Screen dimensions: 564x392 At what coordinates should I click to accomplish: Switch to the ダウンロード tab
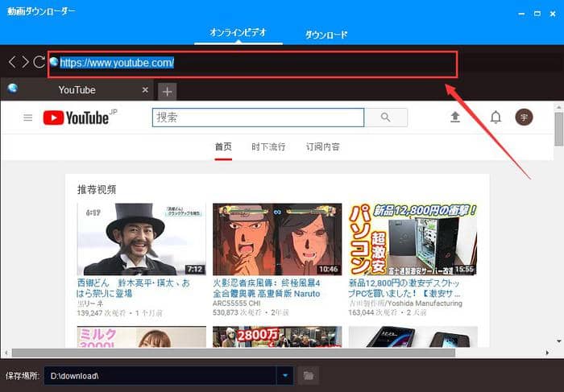(326, 35)
